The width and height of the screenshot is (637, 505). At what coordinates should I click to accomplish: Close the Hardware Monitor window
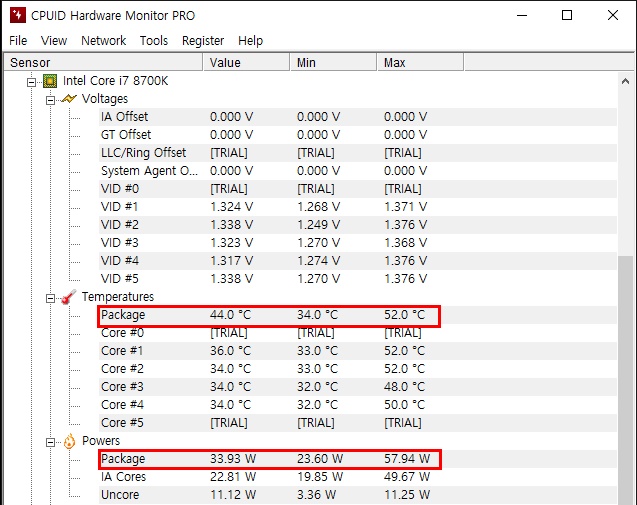click(613, 15)
